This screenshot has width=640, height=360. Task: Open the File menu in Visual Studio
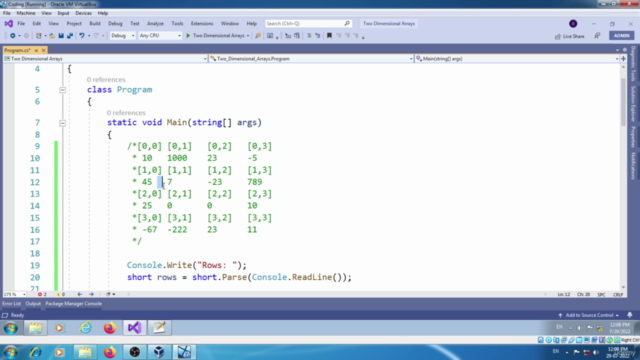[x=21, y=24]
